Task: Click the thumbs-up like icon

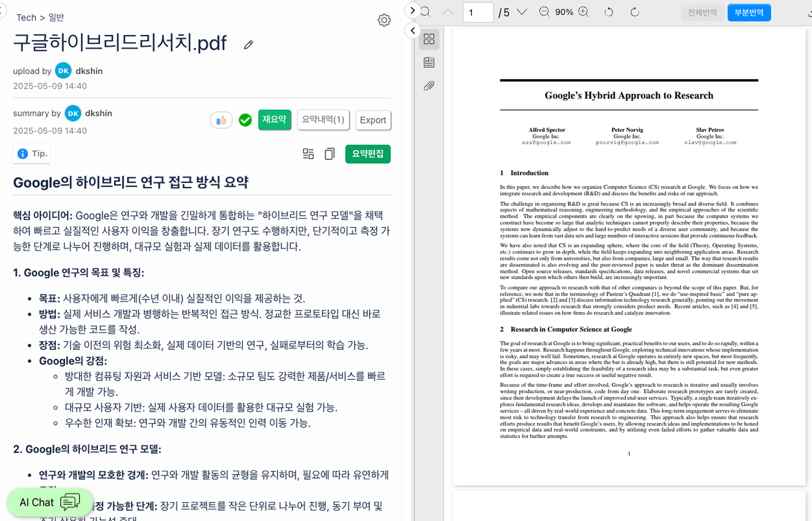Action: [x=221, y=120]
